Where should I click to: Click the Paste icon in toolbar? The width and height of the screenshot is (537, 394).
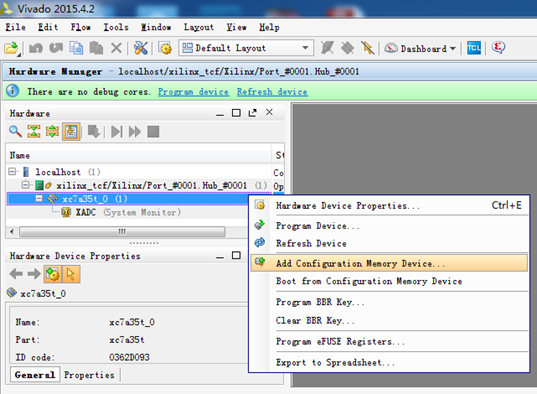[x=96, y=48]
